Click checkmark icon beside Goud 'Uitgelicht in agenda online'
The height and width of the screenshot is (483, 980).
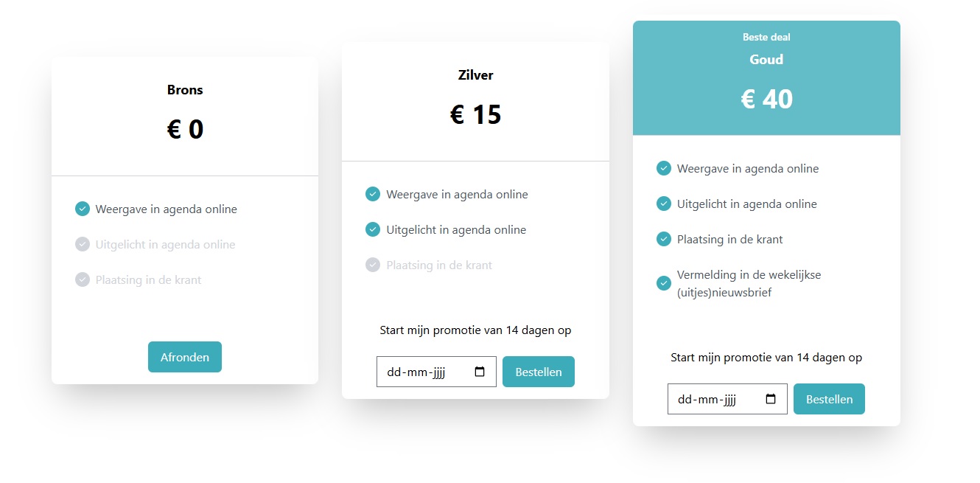click(664, 204)
